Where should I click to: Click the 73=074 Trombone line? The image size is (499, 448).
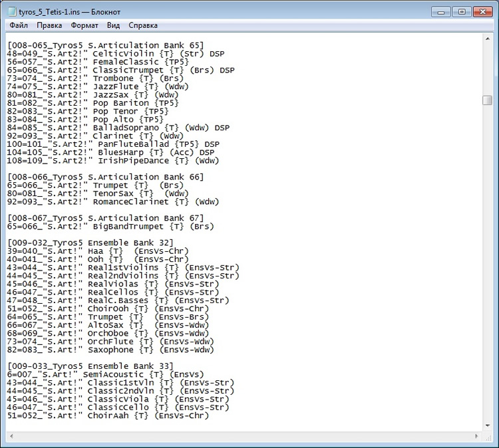pyautogui.click(x=95, y=78)
